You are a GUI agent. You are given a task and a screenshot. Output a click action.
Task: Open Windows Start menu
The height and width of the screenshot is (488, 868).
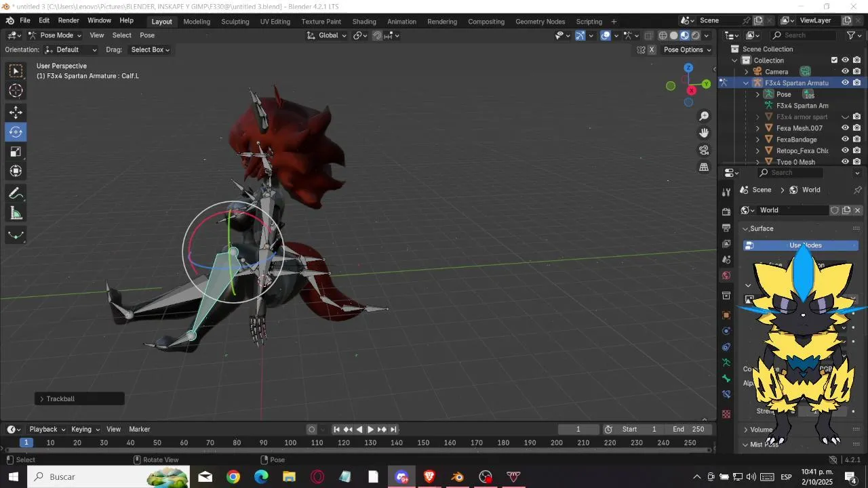click(x=13, y=476)
